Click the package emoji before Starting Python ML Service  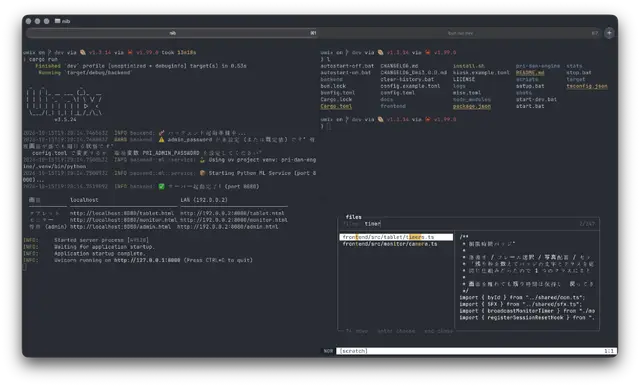202,173
